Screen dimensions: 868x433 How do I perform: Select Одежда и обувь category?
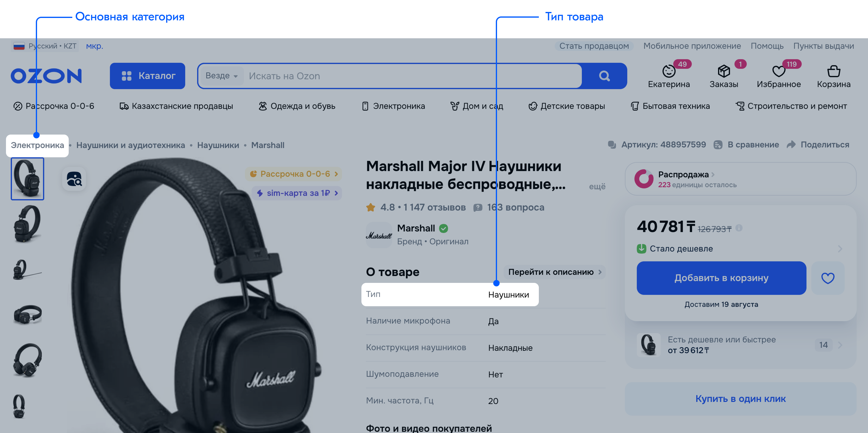click(297, 106)
